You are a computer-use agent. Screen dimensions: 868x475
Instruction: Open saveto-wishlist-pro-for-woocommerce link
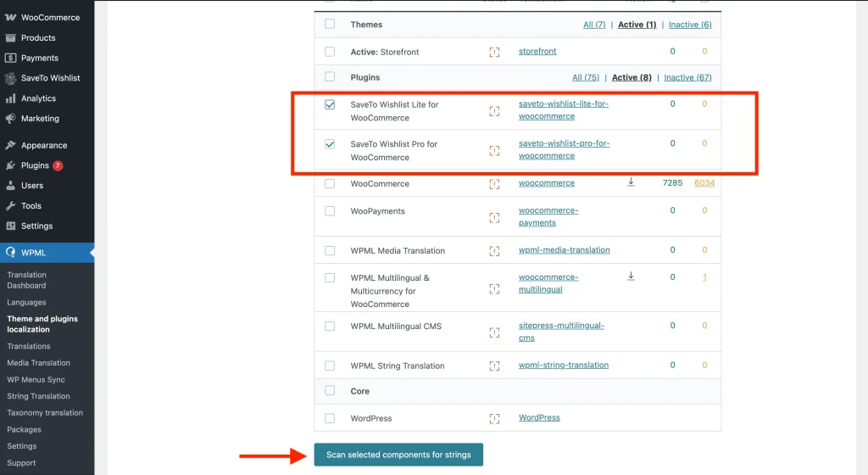(x=564, y=149)
